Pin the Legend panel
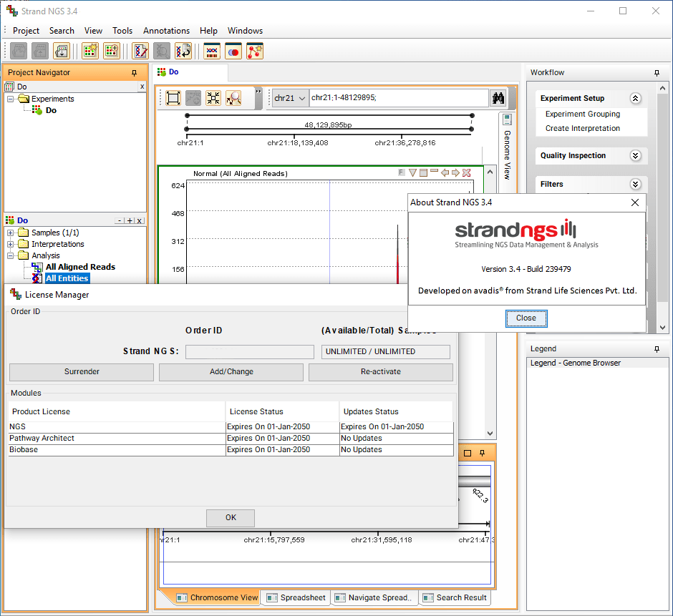 point(657,349)
